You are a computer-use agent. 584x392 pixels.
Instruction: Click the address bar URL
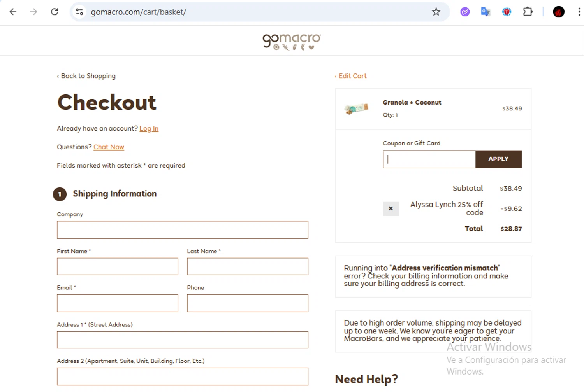[x=139, y=12]
